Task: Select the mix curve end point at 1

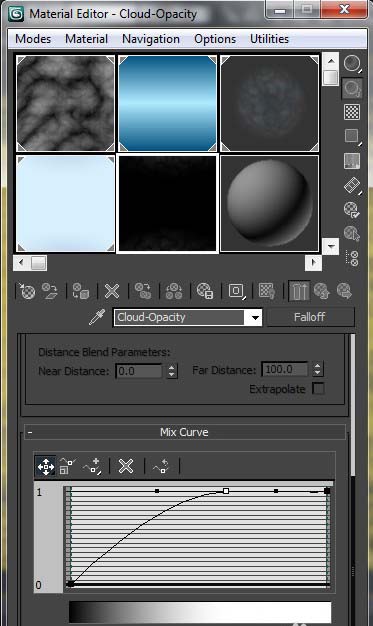Action: (x=327, y=491)
